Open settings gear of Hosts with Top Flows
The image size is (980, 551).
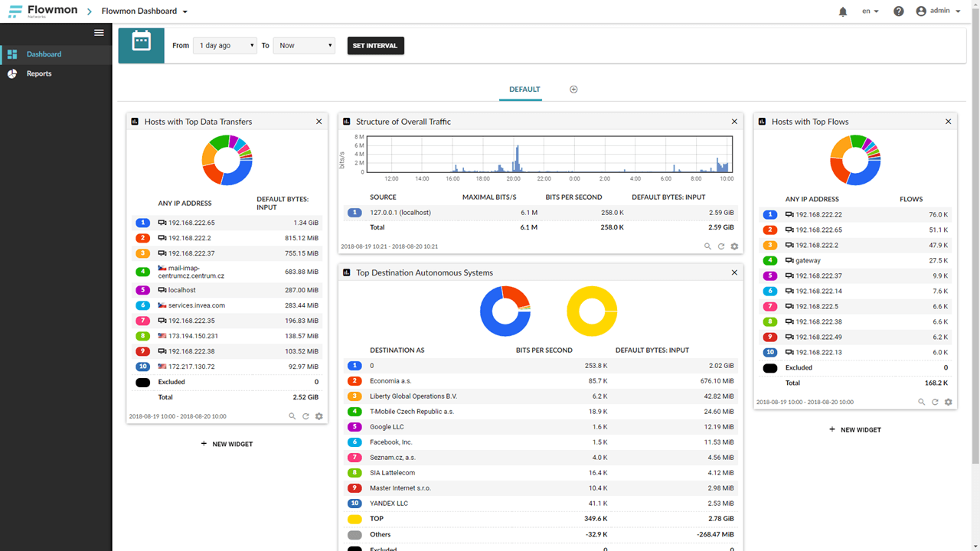tap(948, 402)
